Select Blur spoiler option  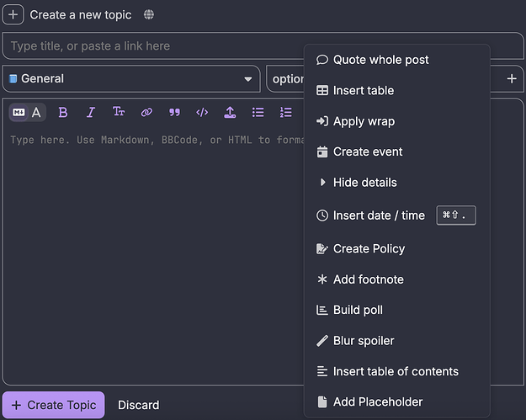click(x=397, y=341)
